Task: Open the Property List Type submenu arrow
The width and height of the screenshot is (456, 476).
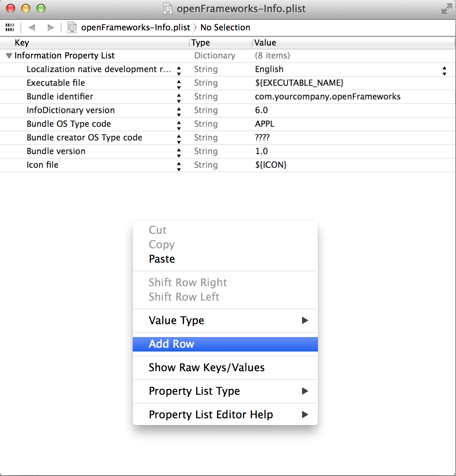Action: [305, 391]
